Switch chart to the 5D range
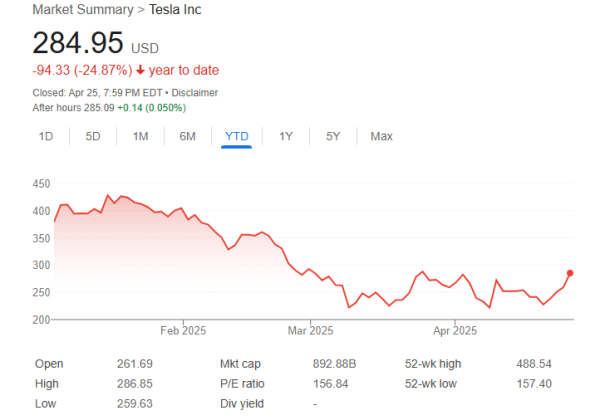This screenshot has width=600, height=420. [93, 136]
